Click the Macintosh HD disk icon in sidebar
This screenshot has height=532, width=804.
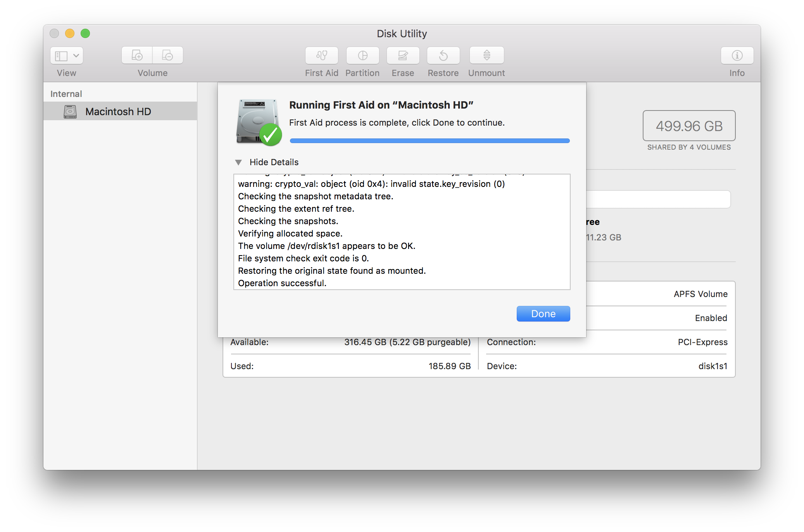point(70,112)
